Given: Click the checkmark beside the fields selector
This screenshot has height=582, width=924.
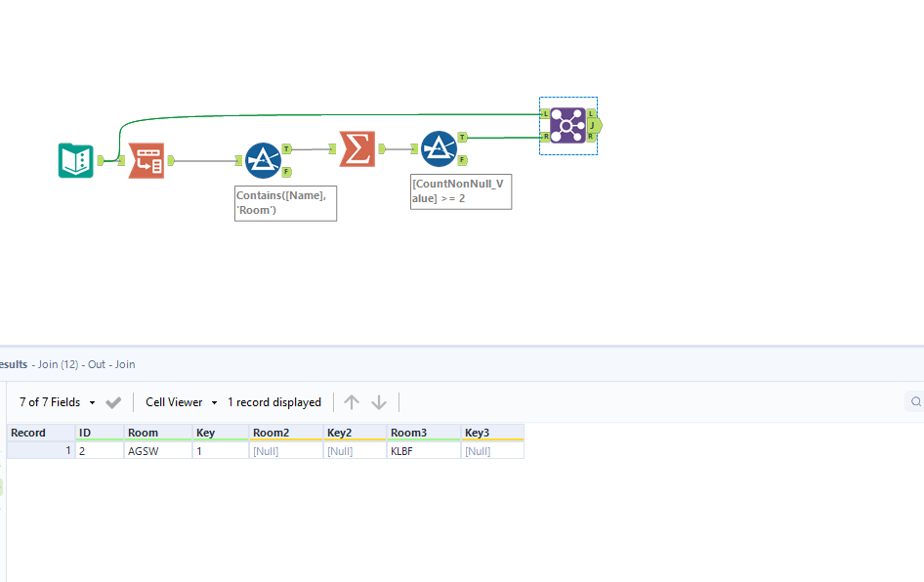Looking at the screenshot, I should pyautogui.click(x=112, y=401).
